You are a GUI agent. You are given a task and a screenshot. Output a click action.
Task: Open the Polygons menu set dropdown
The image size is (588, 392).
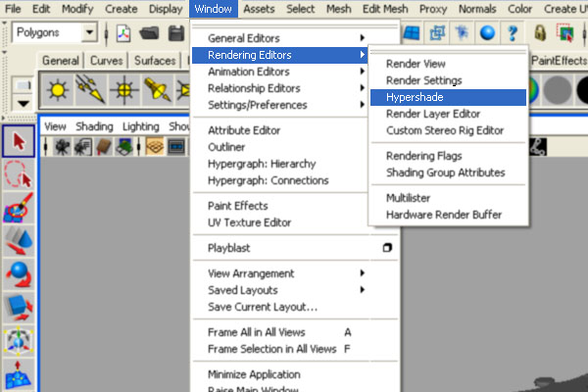click(x=89, y=33)
